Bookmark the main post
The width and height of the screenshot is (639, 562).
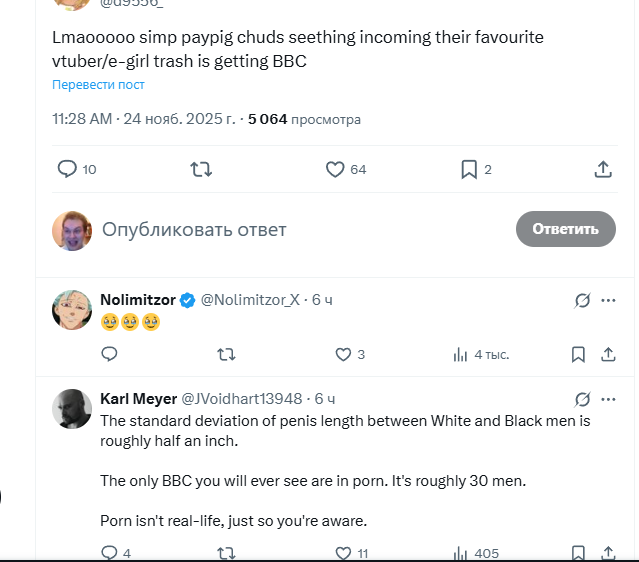tap(469, 170)
